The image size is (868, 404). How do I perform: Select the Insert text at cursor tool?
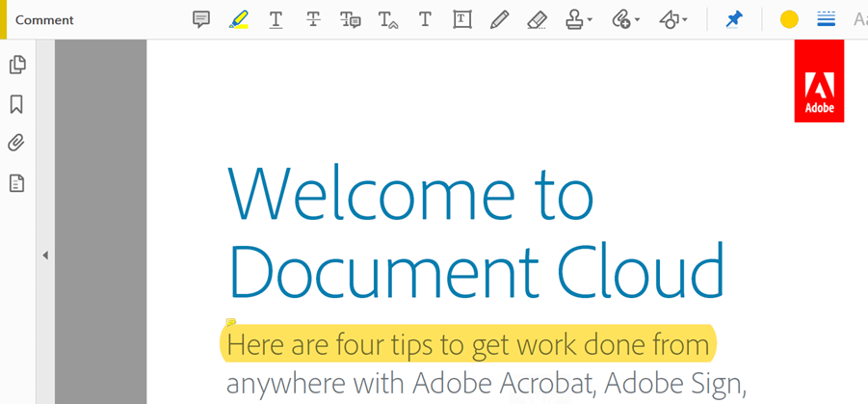pyautogui.click(x=387, y=20)
